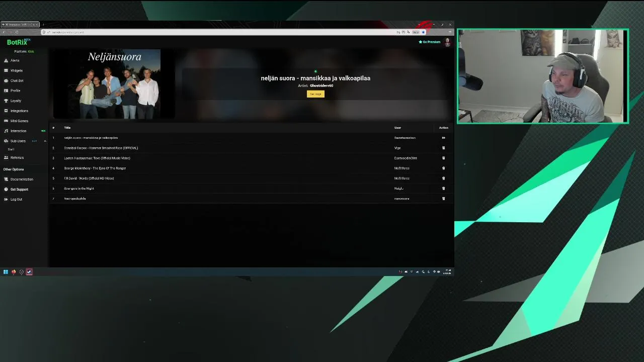Click the Log Out icon
The image size is (644, 362).
pyautogui.click(x=6, y=199)
